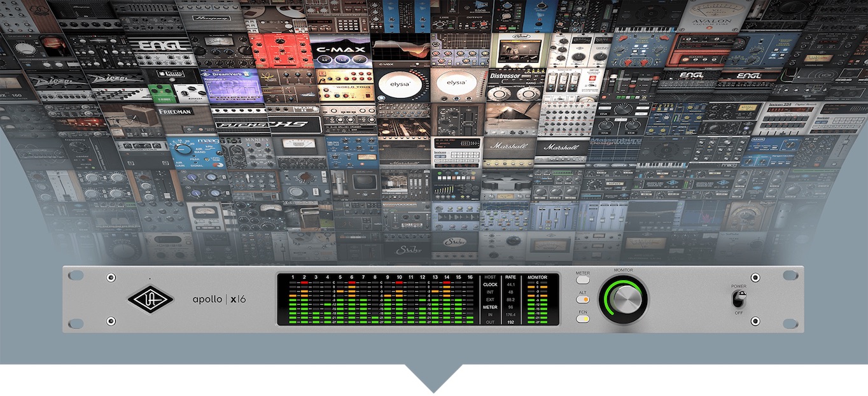This screenshot has height=396, width=868.
Task: Click the 44.1 sample rate value
Action: tap(510, 285)
